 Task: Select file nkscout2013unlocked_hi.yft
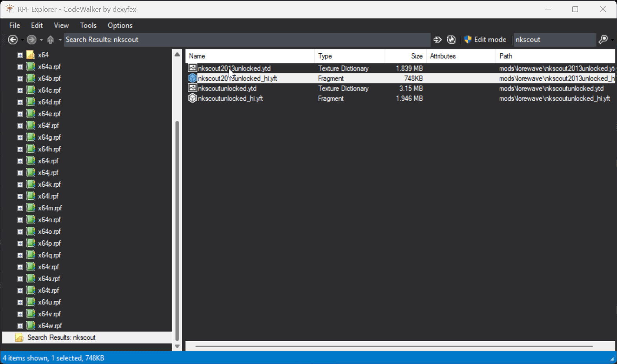click(x=237, y=78)
